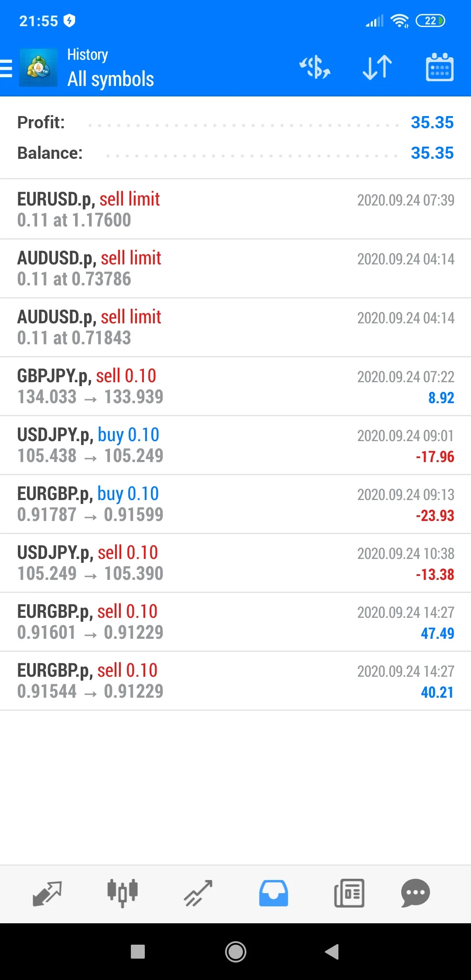Tap the All symbols title dropdown
The image size is (471, 980).
tap(111, 79)
